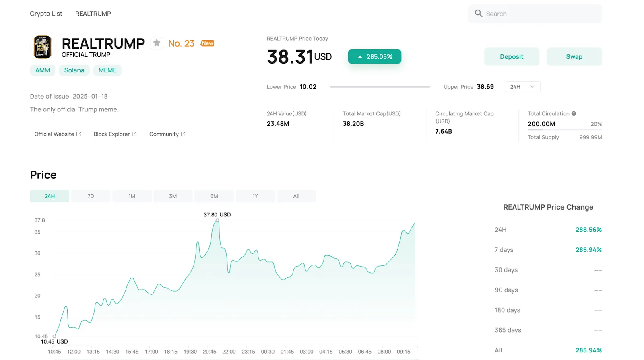Click the REALTRUMP coin logo
Image resolution: width=644 pixels, height=360 pixels.
(x=43, y=47)
